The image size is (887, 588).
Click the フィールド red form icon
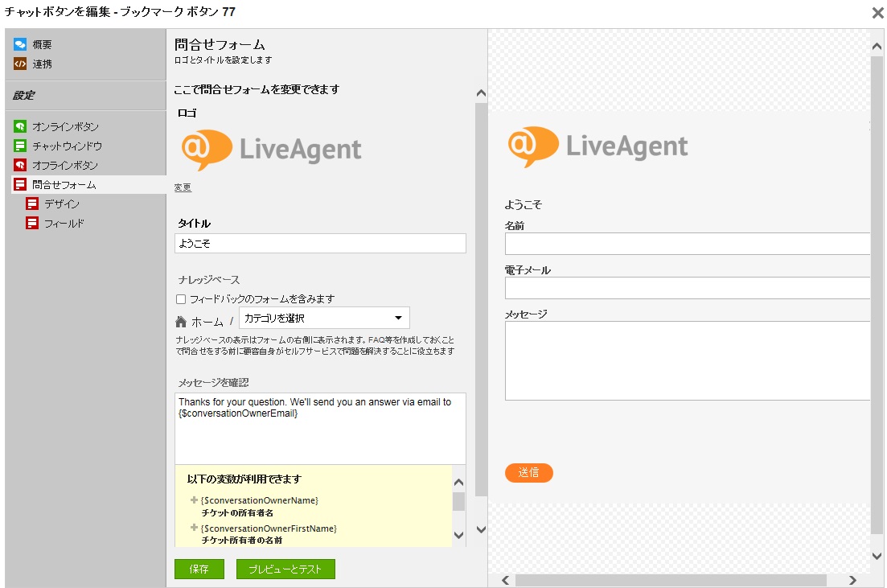[x=32, y=223]
